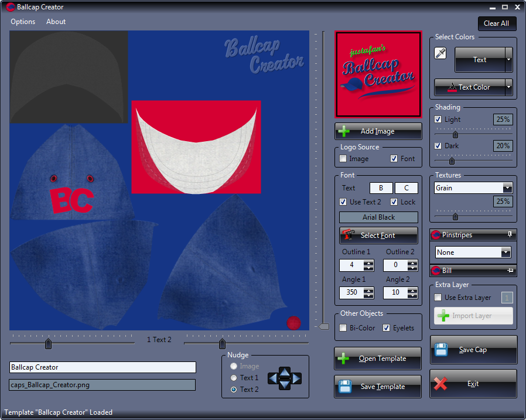The height and width of the screenshot is (420, 526).
Task: Expand the Pinstripes None dropdown
Action: coord(505,252)
